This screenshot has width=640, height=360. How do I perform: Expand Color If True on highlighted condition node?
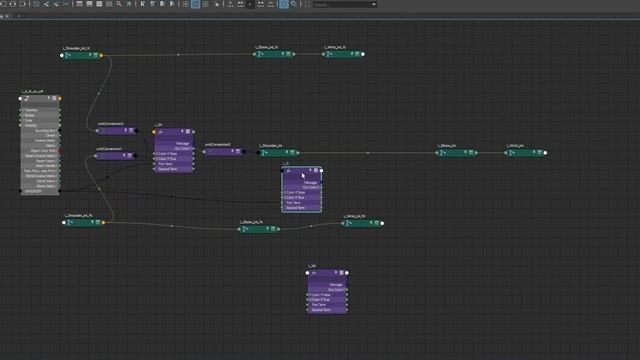pyautogui.click(x=285, y=197)
